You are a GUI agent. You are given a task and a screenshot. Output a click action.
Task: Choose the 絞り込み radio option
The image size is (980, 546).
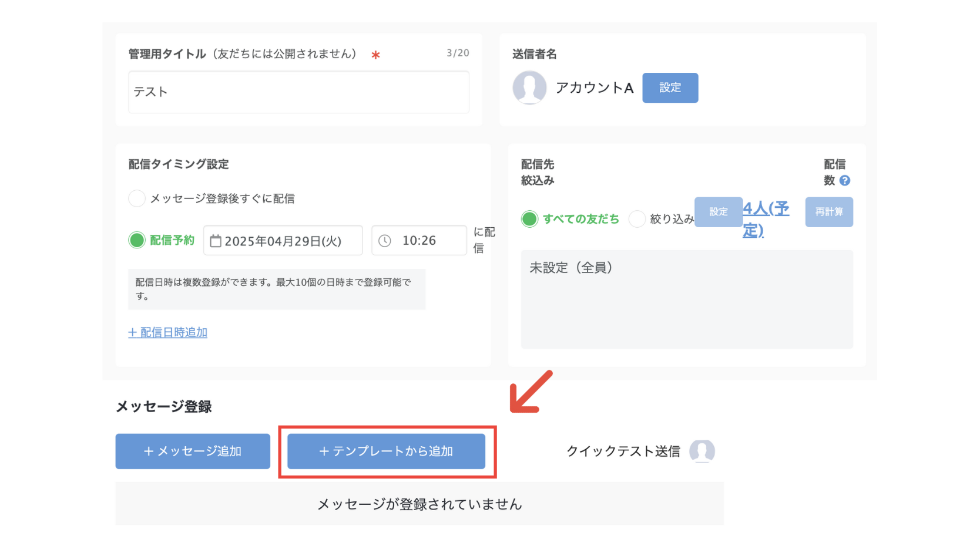click(x=637, y=219)
